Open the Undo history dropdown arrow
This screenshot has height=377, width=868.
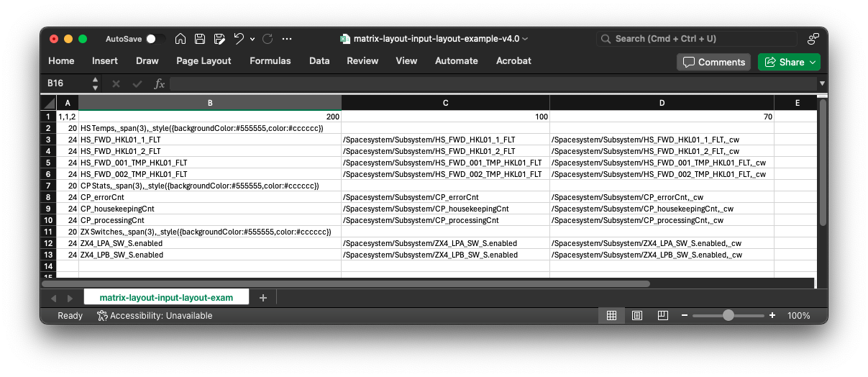pos(252,40)
